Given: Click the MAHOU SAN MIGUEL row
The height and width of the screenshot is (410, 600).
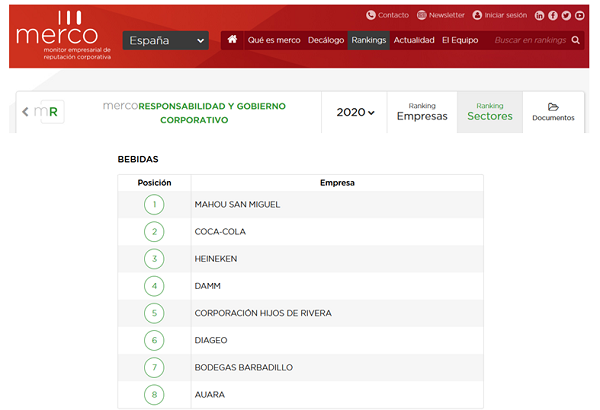Looking at the screenshot, I should [x=300, y=204].
